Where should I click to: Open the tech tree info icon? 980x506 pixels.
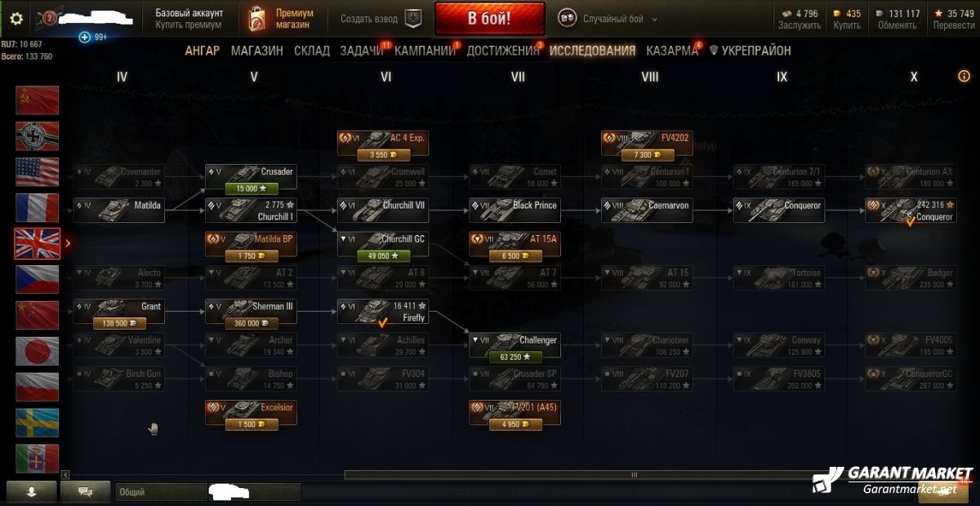click(x=964, y=76)
